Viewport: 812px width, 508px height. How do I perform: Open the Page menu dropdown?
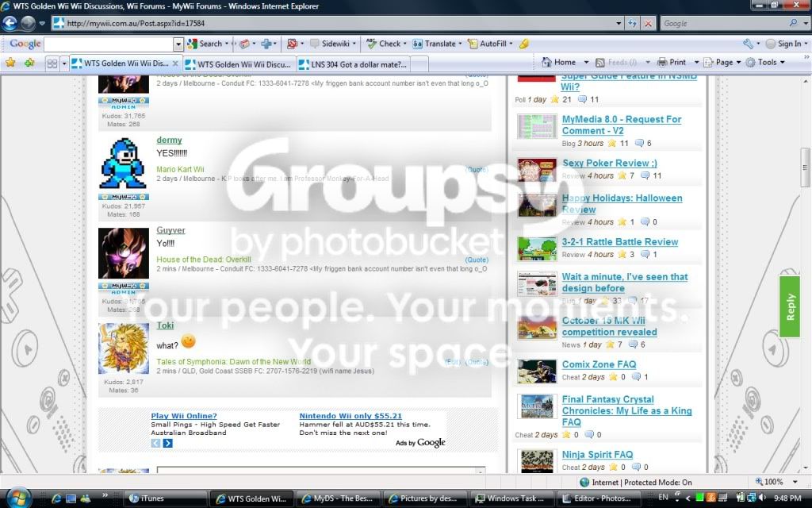(722, 62)
